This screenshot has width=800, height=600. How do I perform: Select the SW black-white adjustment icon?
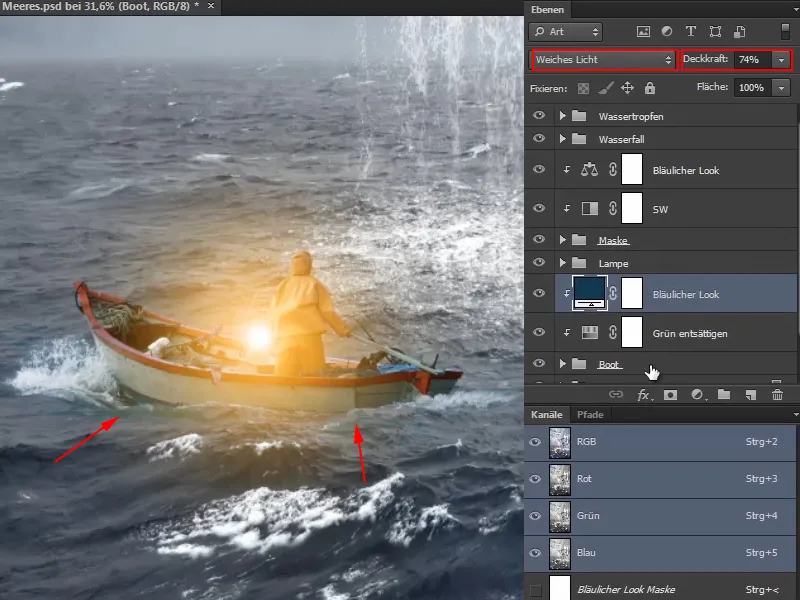[x=590, y=208]
